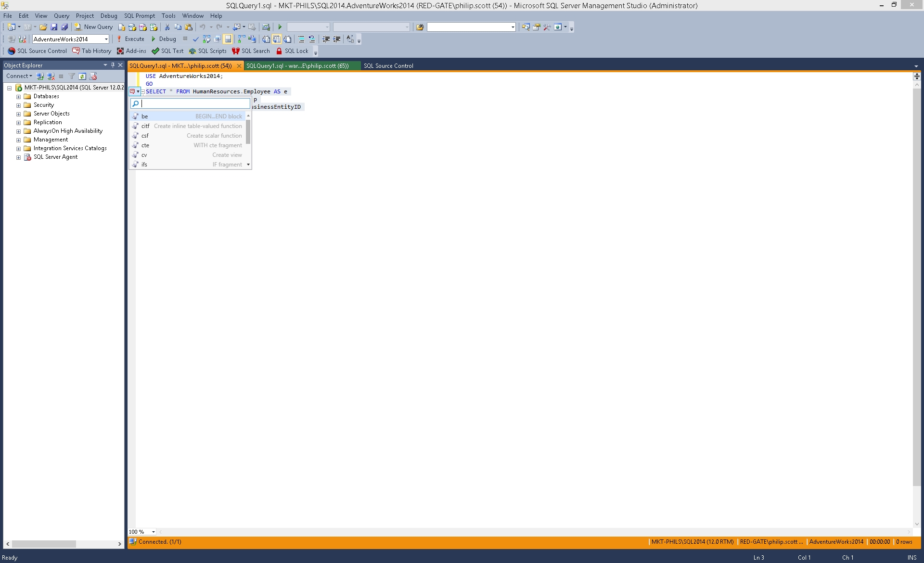Screen dimensions: 924x563
Task: Toggle Include Actual Execution Plan button
Action: [242, 39]
